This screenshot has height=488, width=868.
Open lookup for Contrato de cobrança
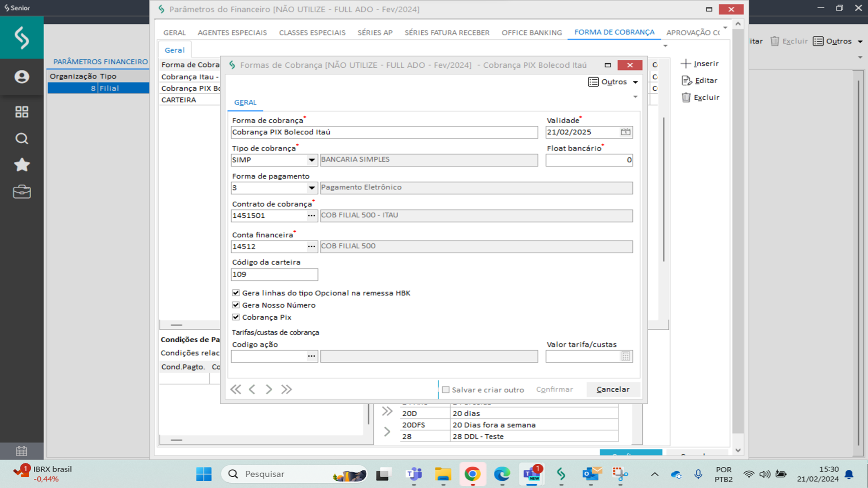(311, 216)
